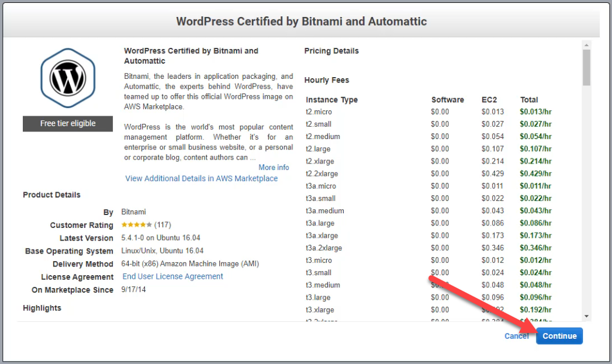Click the Instance Type column header

pyautogui.click(x=332, y=100)
